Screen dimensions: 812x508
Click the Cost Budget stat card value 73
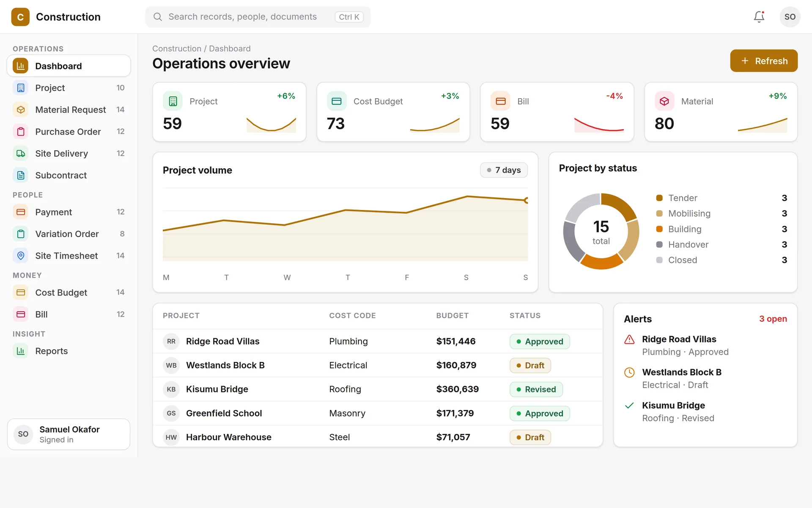click(x=336, y=124)
